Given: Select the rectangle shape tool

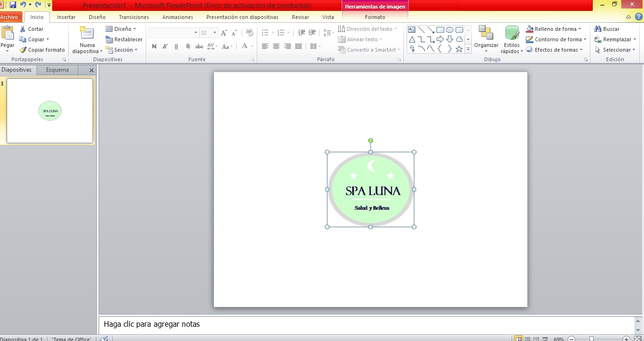Looking at the screenshot, I should [440, 29].
